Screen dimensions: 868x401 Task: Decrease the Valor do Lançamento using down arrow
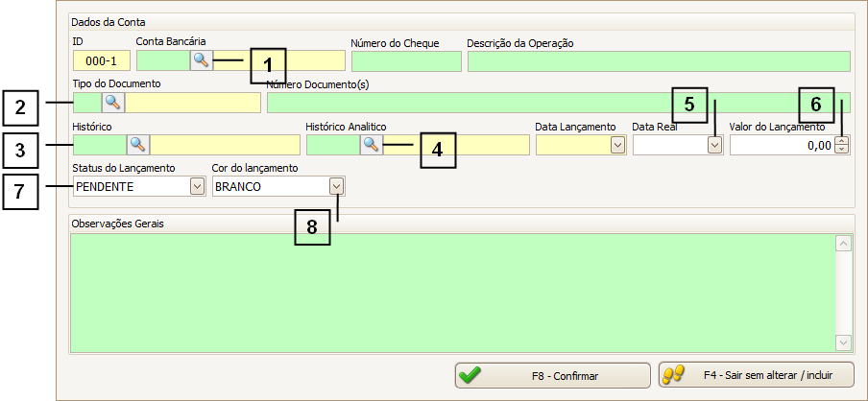tap(842, 150)
